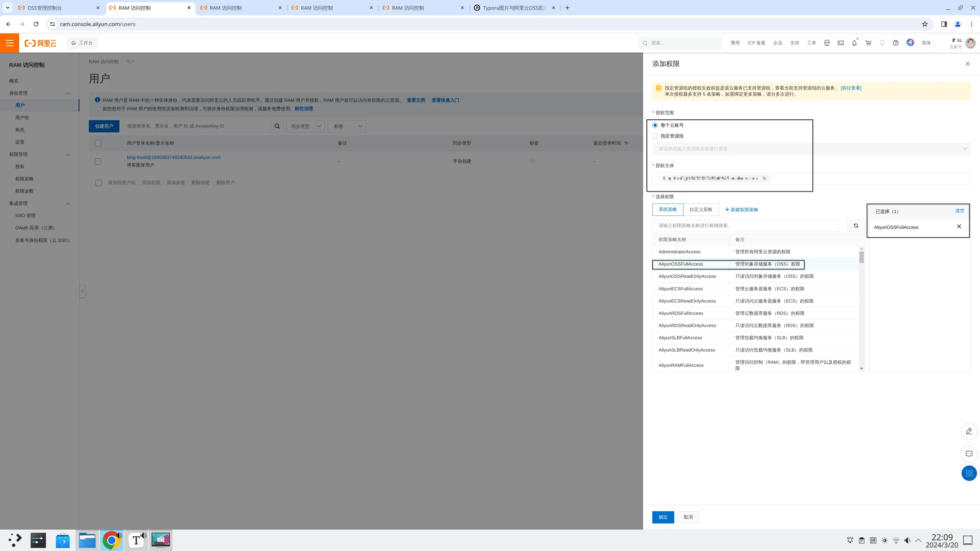
Task: Check the blog-this0 user row checkbox
Action: [98, 161]
